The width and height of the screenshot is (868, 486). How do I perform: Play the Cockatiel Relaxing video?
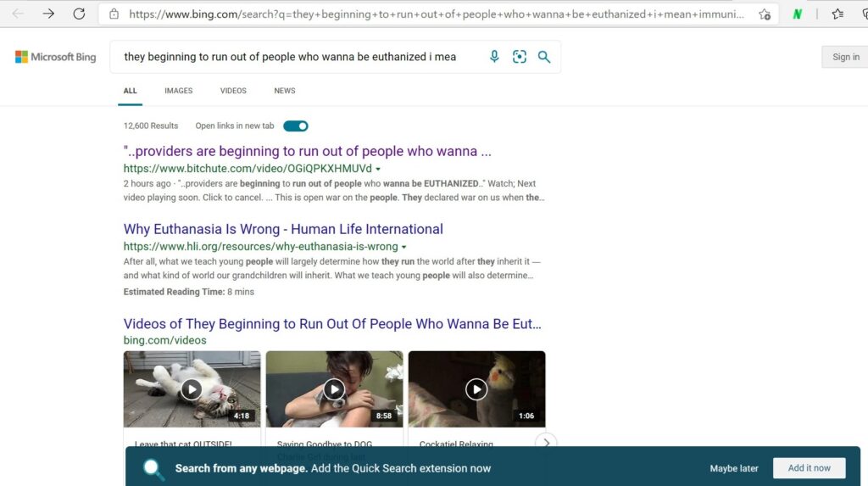(x=476, y=389)
